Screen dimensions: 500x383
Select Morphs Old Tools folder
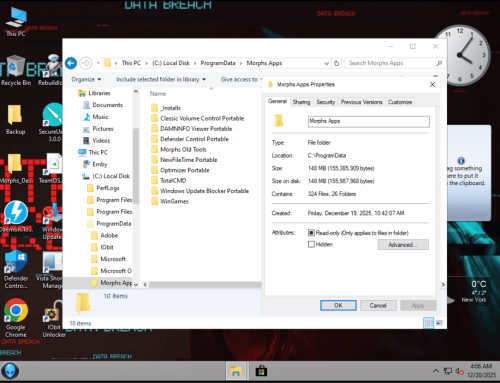click(x=179, y=149)
